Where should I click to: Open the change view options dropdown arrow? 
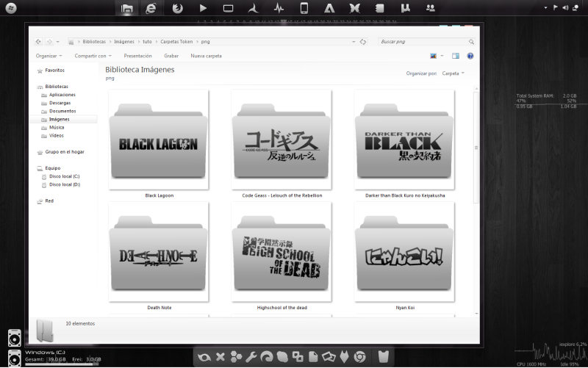click(x=442, y=56)
